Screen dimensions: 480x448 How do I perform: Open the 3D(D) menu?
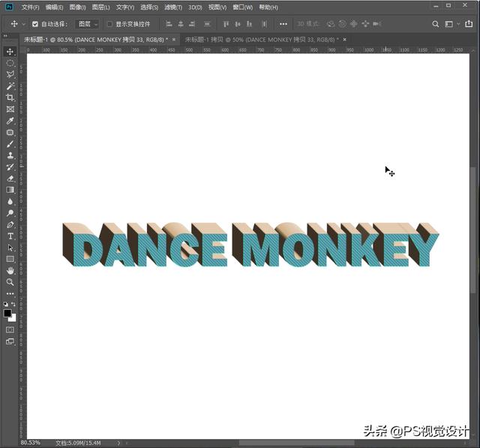[195, 7]
